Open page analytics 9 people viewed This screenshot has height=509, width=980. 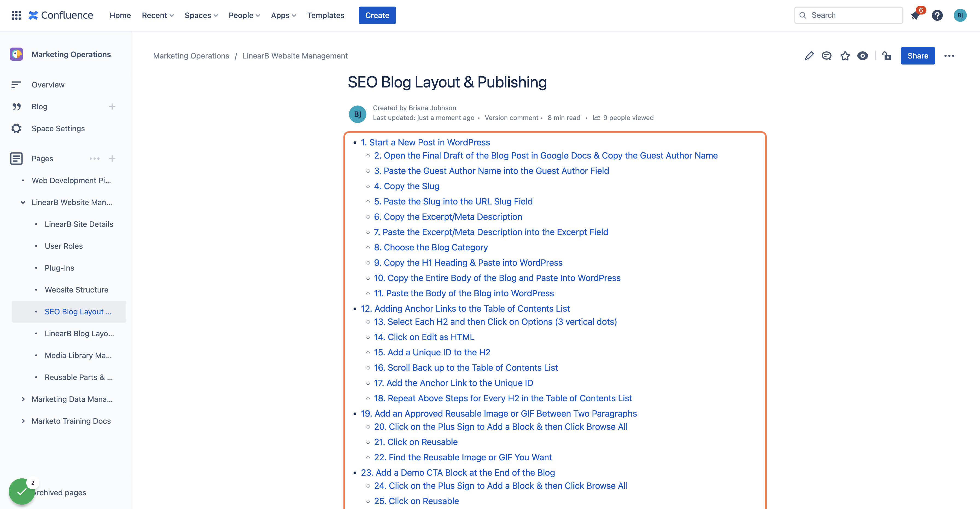coord(623,118)
